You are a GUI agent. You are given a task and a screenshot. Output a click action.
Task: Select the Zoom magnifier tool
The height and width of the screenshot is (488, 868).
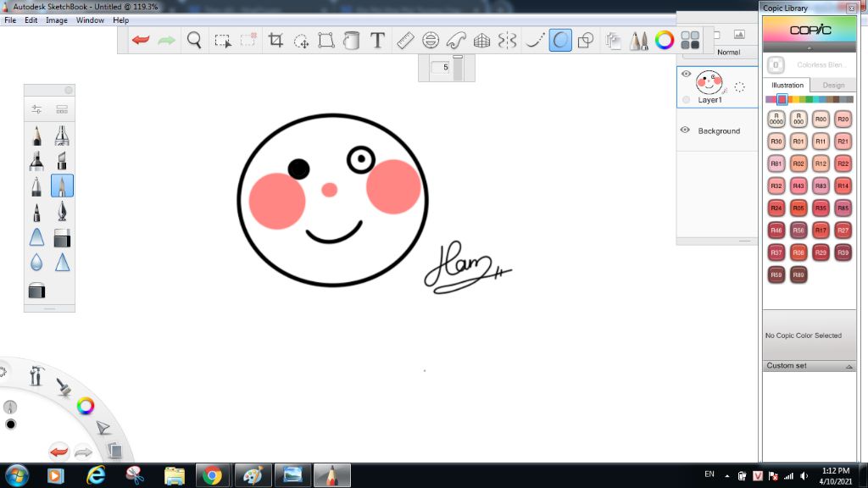[x=194, y=40]
